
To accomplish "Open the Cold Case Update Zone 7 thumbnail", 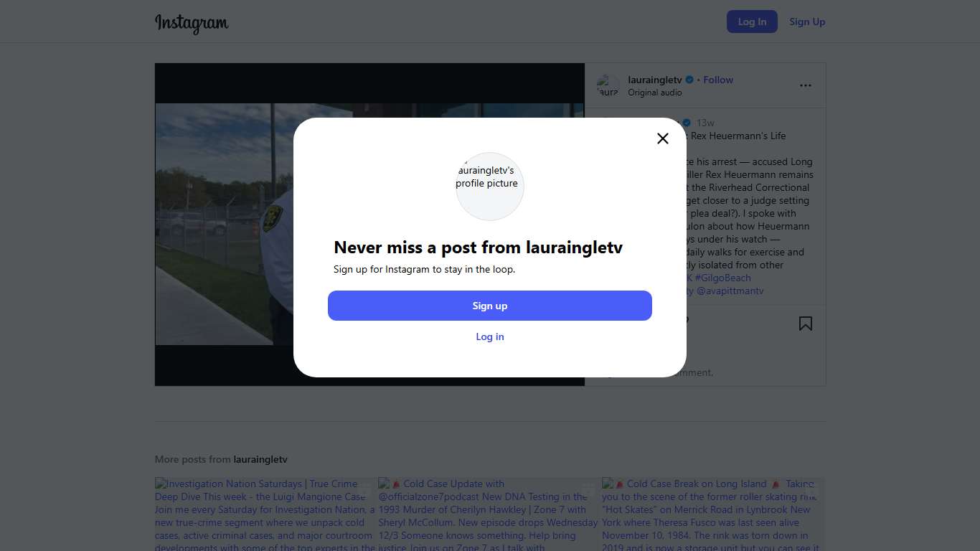I will 489,514.
